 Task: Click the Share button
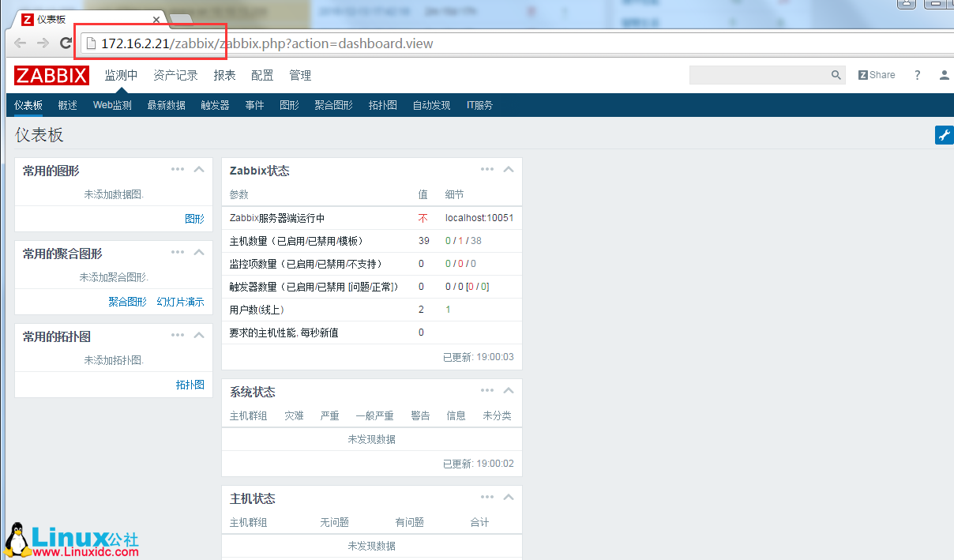pos(876,74)
